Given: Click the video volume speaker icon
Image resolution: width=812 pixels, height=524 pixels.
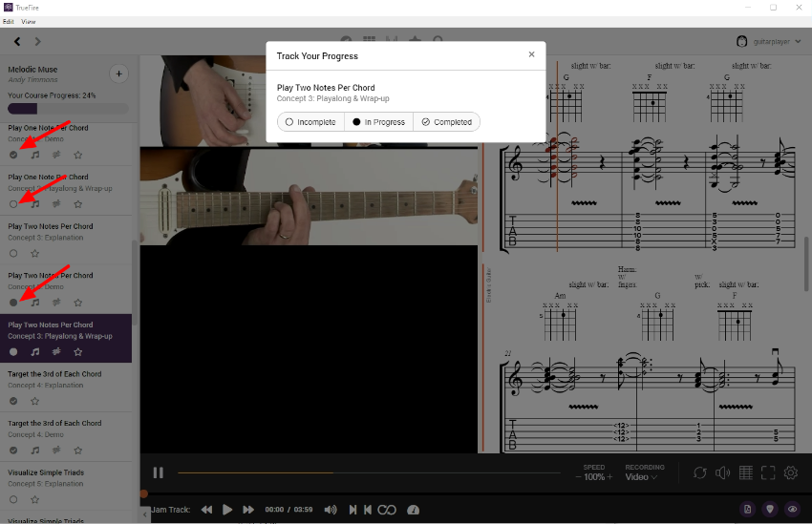Looking at the screenshot, I should [x=722, y=472].
